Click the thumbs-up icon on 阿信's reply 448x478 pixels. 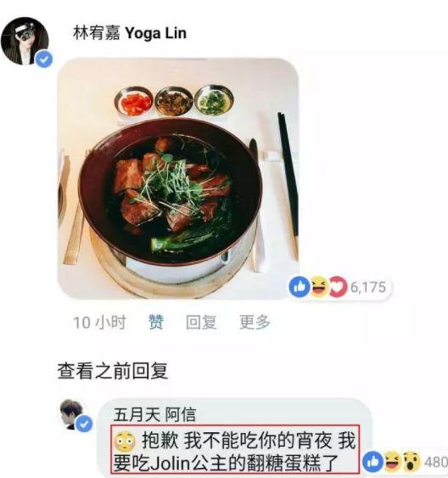click(373, 462)
